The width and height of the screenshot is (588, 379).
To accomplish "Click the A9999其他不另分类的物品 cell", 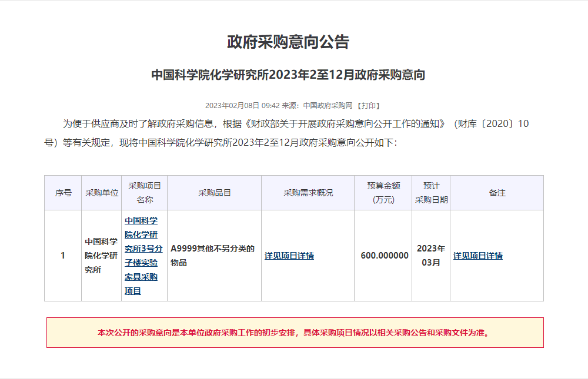I will pos(215,256).
